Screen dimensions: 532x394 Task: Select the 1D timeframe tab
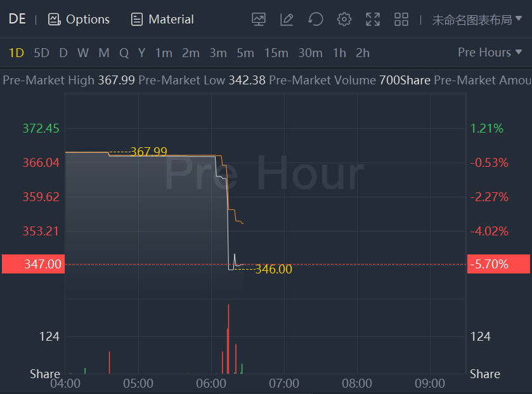tap(16, 53)
